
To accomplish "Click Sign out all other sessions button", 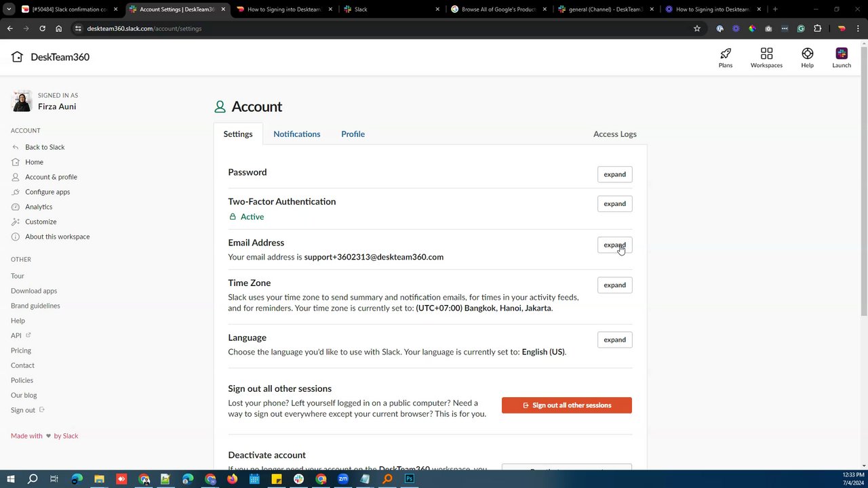I will click(x=567, y=405).
